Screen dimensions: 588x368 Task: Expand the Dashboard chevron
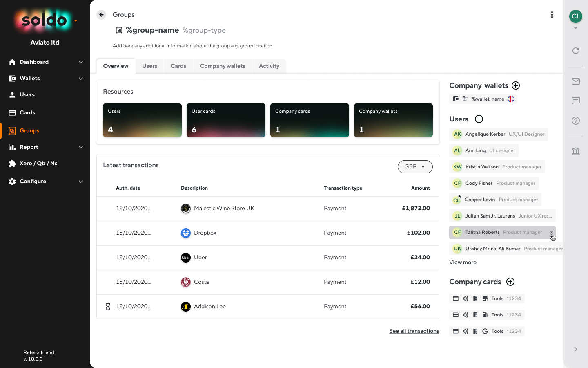tap(81, 62)
